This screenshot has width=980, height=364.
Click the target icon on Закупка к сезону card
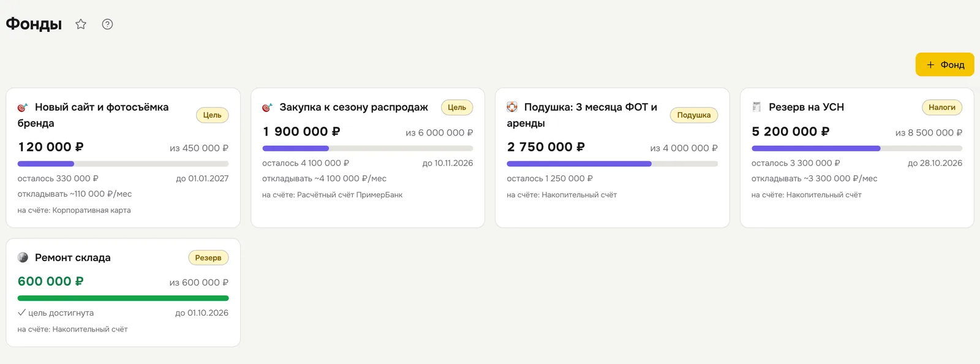(267, 107)
